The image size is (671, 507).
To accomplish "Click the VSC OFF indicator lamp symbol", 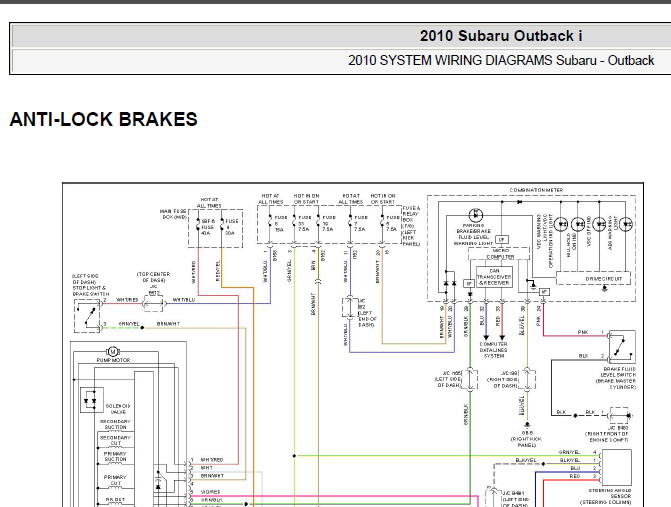I will click(x=600, y=224).
